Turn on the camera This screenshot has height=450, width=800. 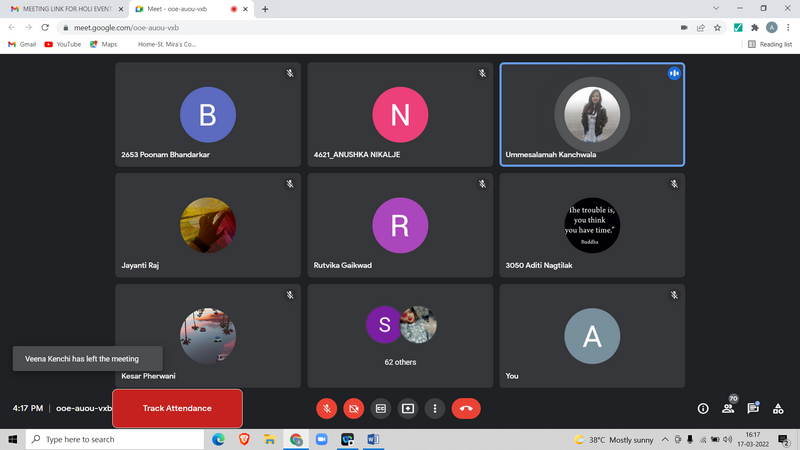point(353,408)
